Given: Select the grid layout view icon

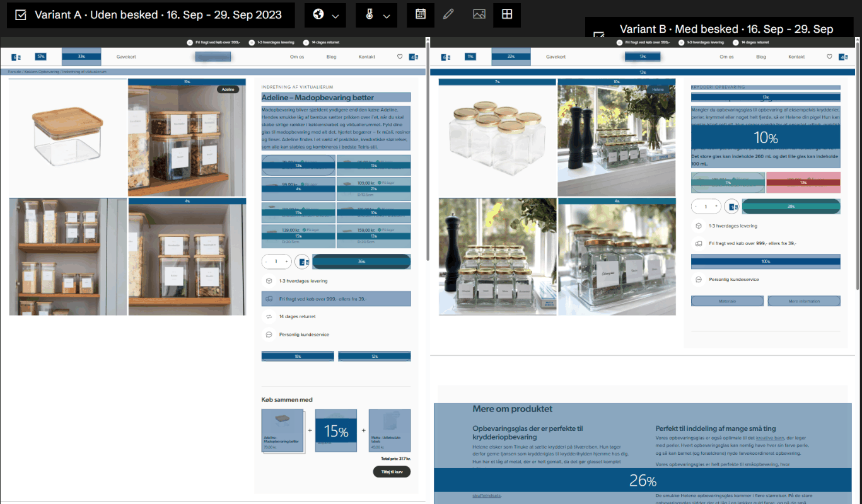Looking at the screenshot, I should [x=507, y=14].
